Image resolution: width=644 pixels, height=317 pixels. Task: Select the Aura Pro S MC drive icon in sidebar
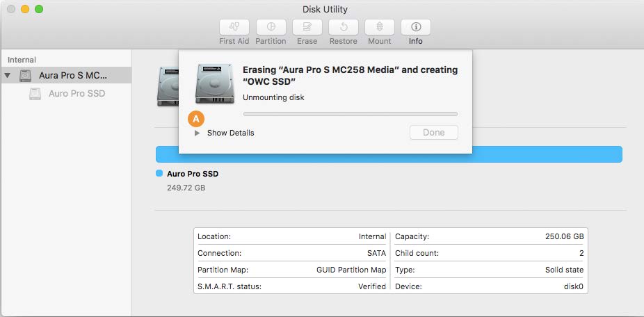26,76
